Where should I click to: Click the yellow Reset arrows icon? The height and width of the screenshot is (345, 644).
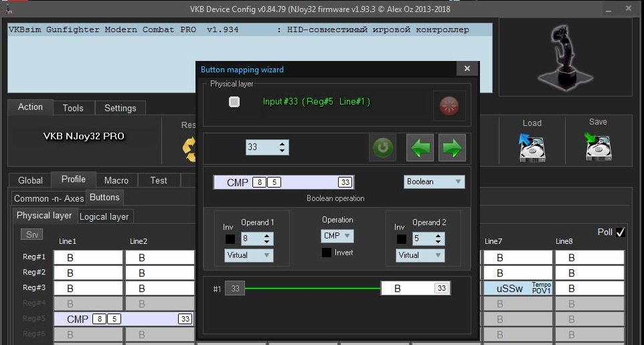[x=189, y=149]
